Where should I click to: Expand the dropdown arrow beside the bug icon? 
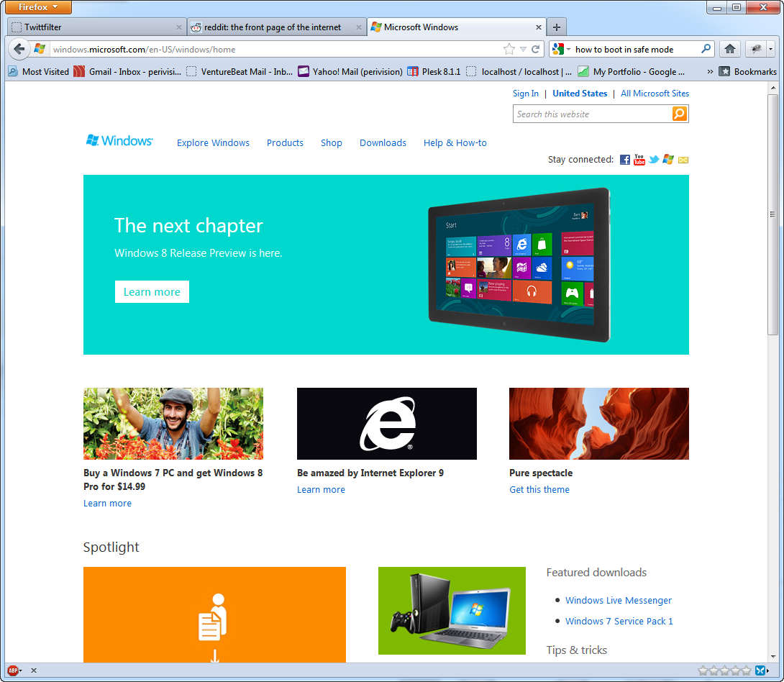(770, 49)
